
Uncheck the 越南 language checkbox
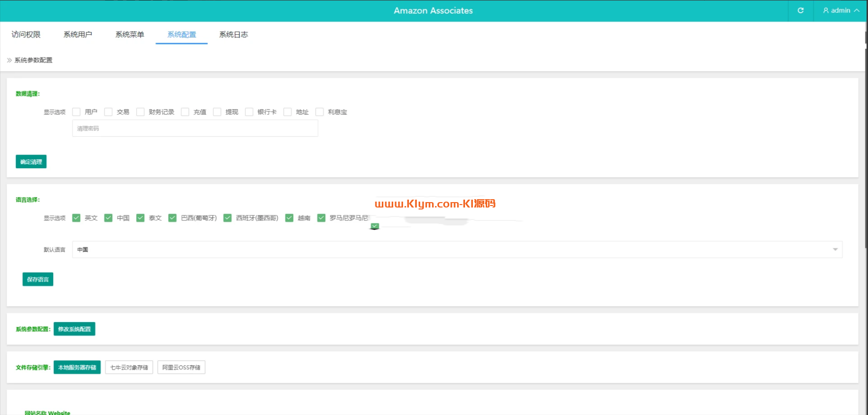pos(289,218)
